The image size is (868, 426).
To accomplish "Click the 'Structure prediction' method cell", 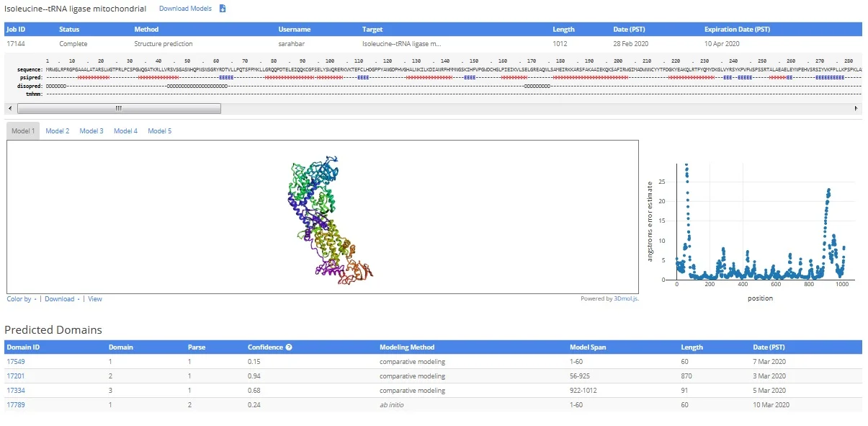I will coord(164,43).
